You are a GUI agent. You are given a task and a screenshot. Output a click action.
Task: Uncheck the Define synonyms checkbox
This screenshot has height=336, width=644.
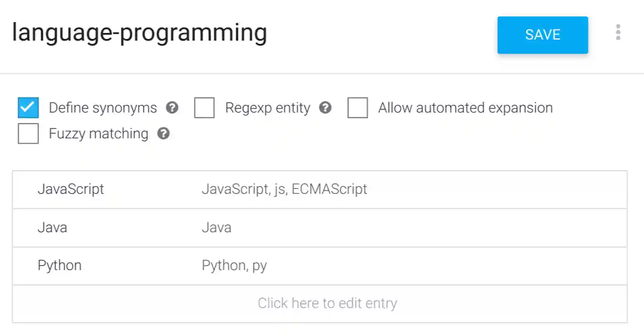pos(27,108)
